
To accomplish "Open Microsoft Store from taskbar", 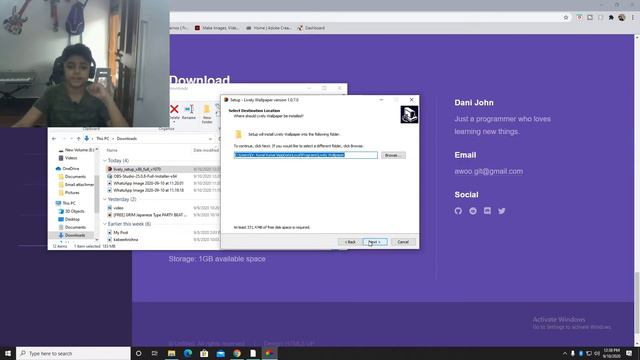I will (x=204, y=353).
